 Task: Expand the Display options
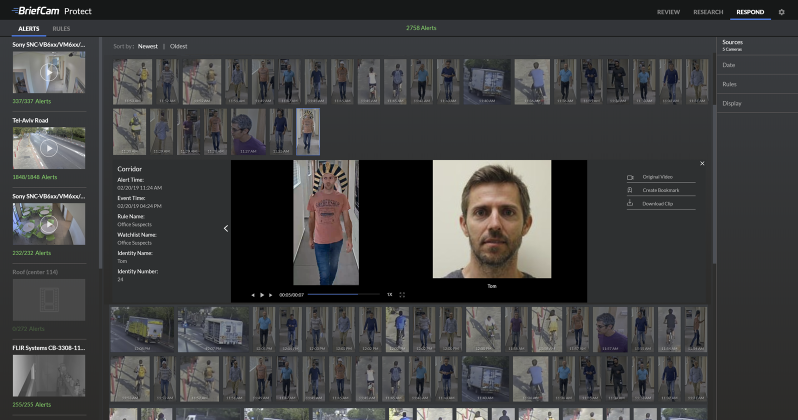coord(756,103)
